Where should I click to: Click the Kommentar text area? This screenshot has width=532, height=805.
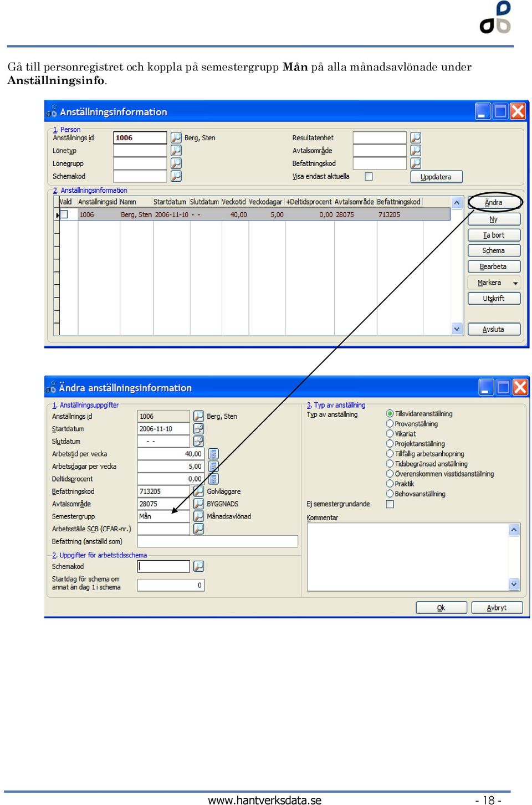click(x=408, y=557)
